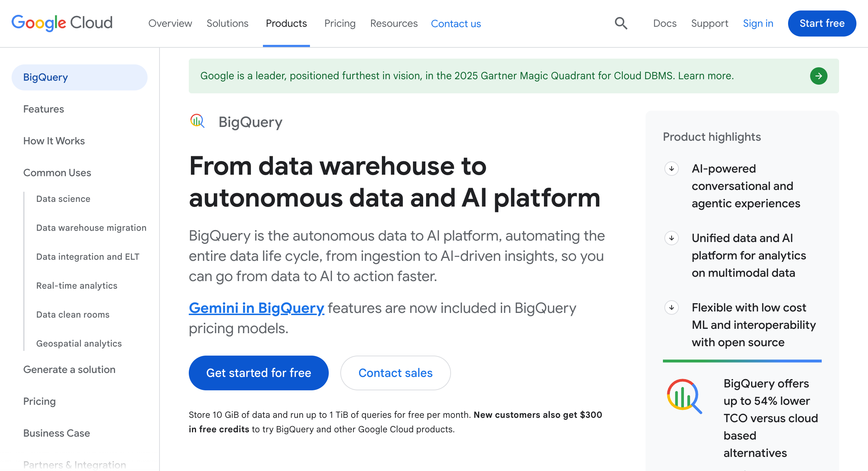Click the arrow icon for the low cost ML highlight

point(672,308)
